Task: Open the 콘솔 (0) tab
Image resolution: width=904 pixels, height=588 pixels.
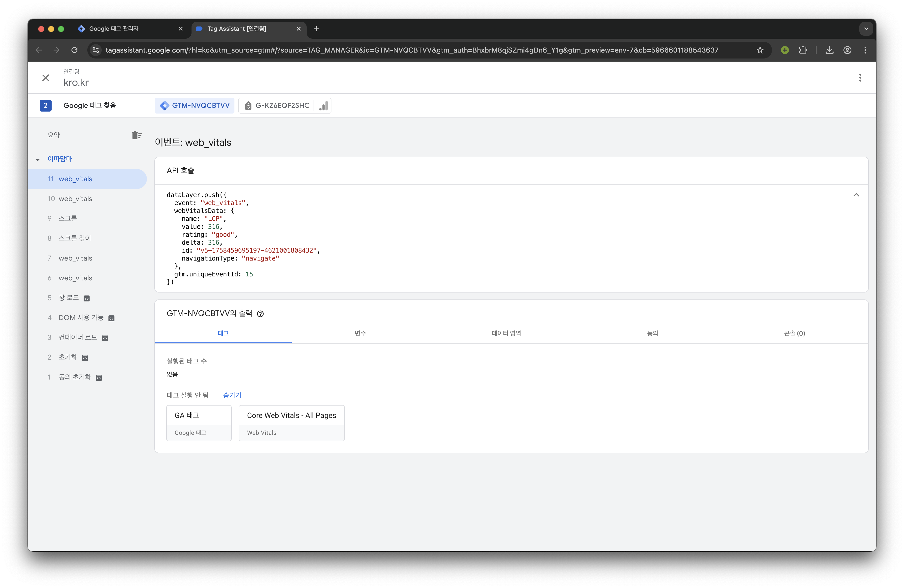Action: (794, 333)
